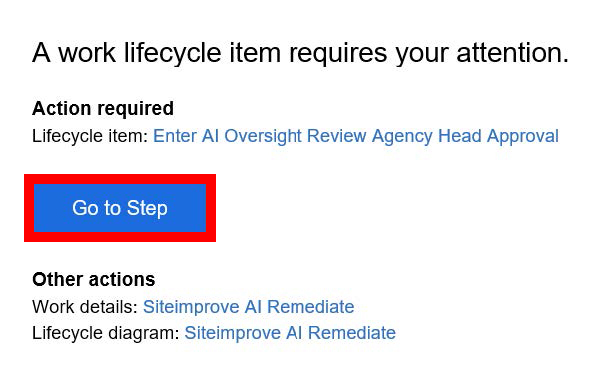Click the work lifecycle item attention headline
This screenshot has width=591, height=382.
(300, 53)
